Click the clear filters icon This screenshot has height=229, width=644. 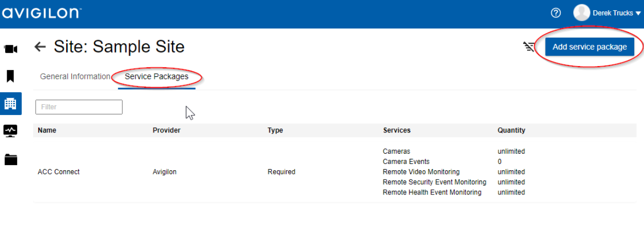pyautogui.click(x=529, y=47)
